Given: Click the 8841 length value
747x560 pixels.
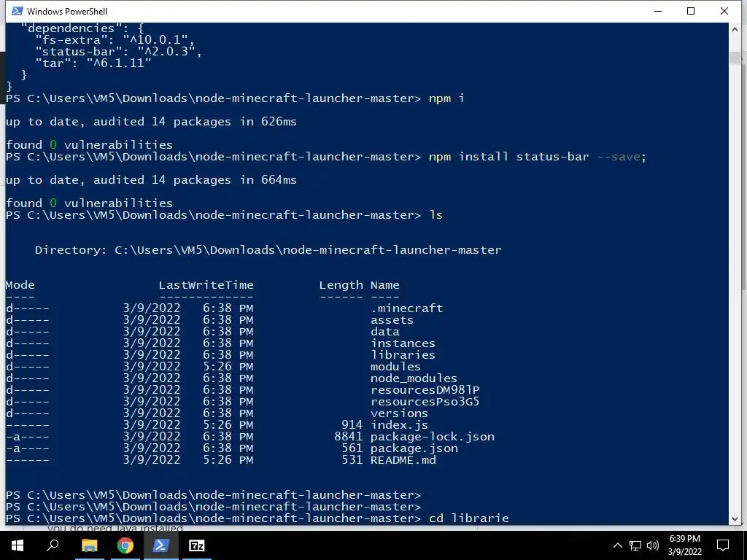Looking at the screenshot, I should pos(348,437).
